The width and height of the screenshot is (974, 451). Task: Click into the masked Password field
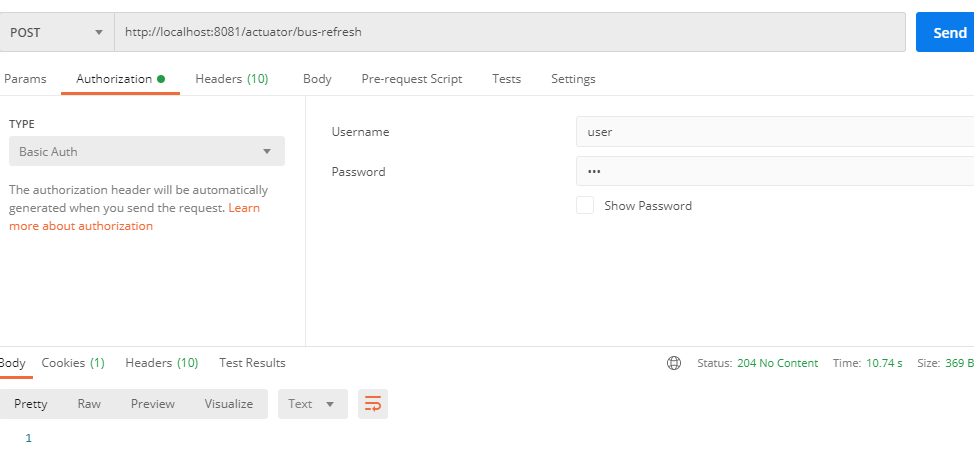tap(775, 171)
